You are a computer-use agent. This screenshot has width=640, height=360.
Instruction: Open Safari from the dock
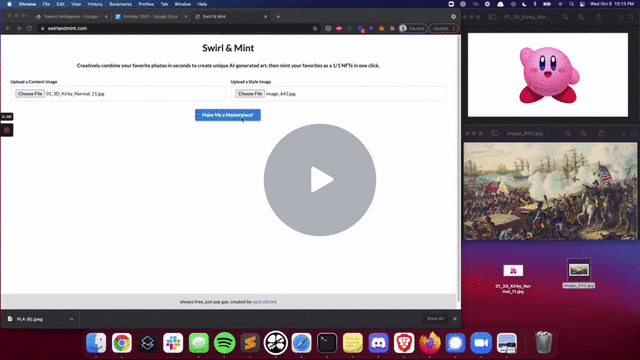[301, 342]
